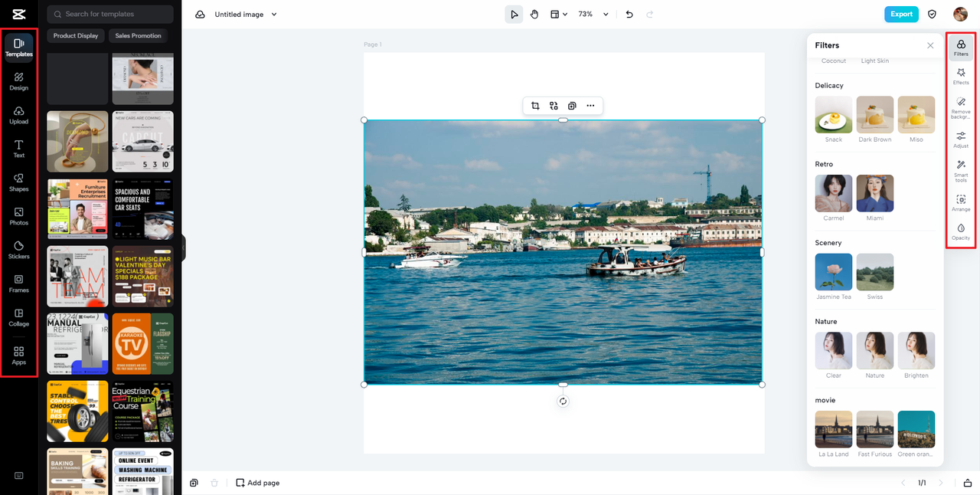
Task: Select the Karaoke TV template
Action: point(142,344)
